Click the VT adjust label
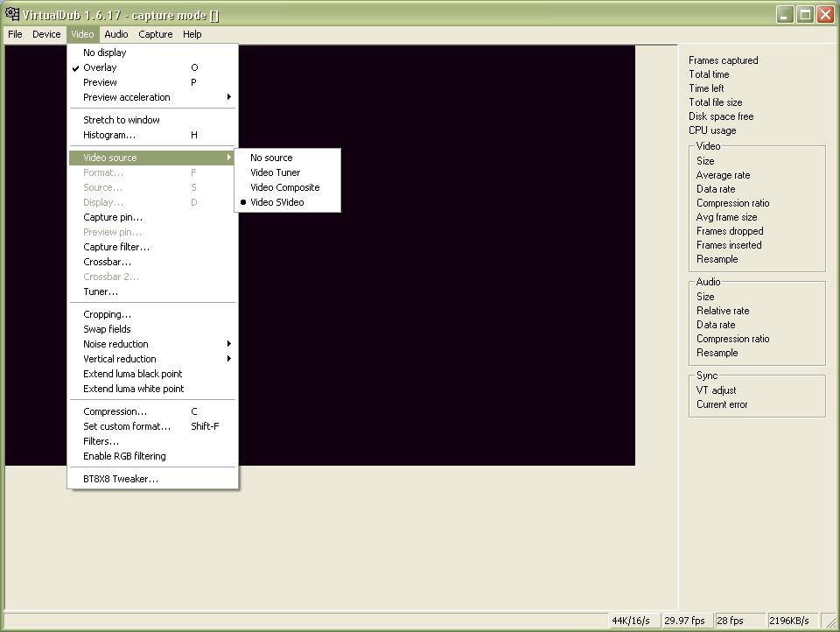840x632 pixels. [717, 390]
